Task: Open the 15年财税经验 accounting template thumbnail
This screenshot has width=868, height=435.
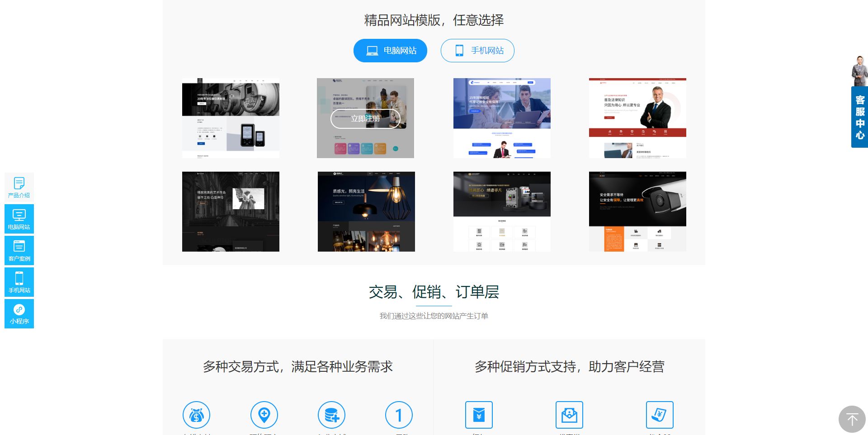Action: point(502,118)
